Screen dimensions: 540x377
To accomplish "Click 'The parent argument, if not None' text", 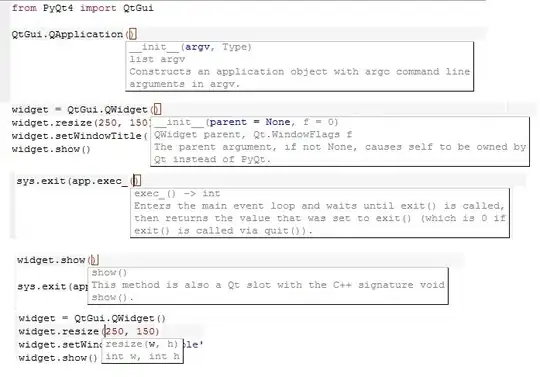I will pyautogui.click(x=255, y=147).
